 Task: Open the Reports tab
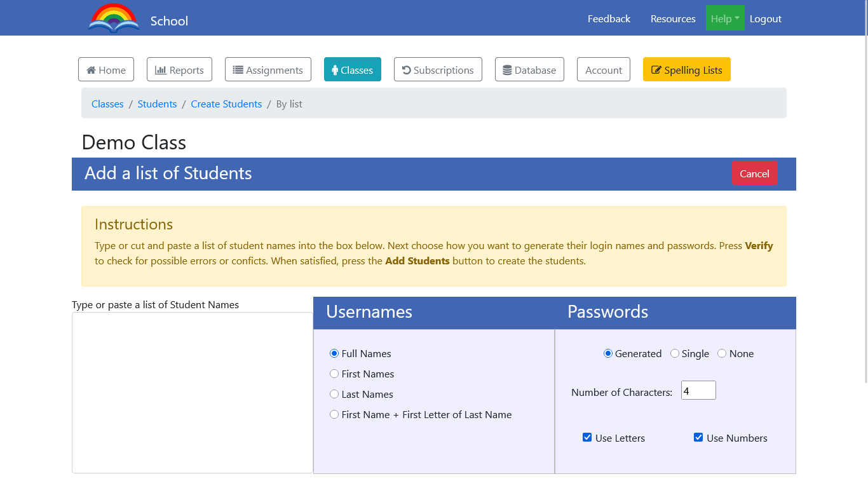point(179,70)
